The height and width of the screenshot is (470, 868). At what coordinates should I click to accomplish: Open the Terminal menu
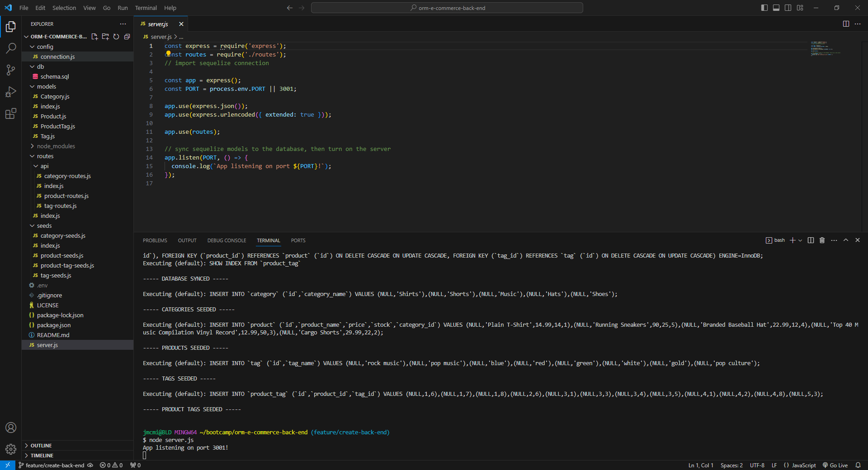coord(146,8)
